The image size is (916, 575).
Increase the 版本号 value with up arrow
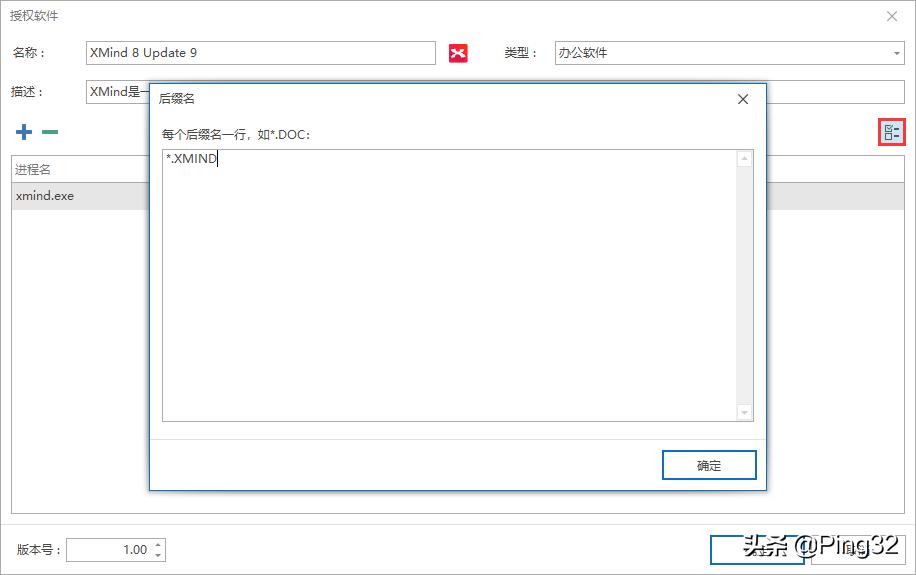click(x=158, y=545)
